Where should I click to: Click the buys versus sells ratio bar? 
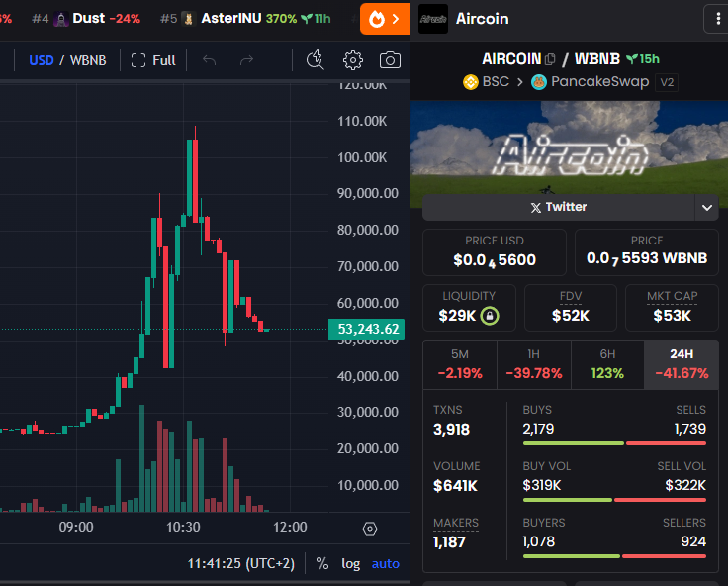(x=614, y=443)
